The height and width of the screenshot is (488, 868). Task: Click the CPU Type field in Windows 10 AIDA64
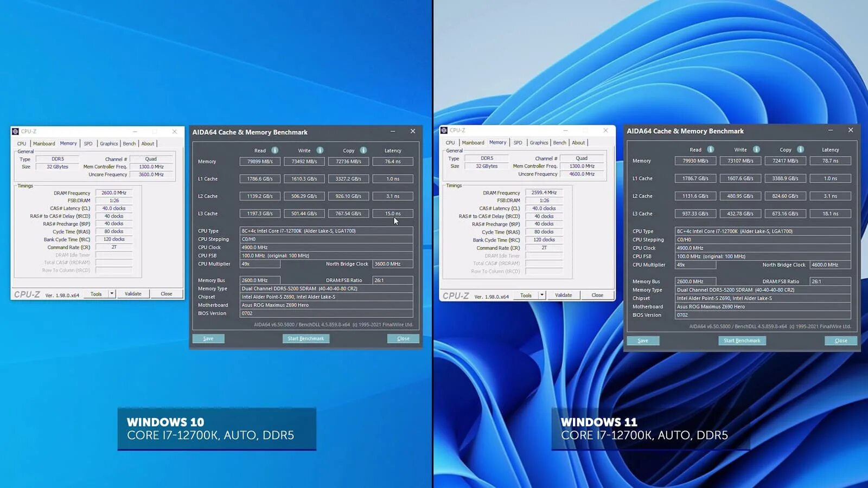[x=327, y=231]
